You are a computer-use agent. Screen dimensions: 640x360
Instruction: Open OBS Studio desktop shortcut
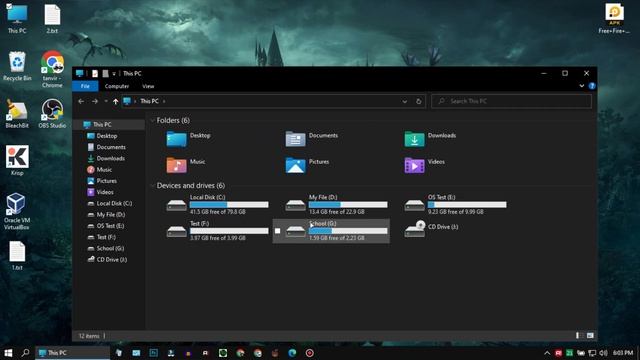(52, 113)
